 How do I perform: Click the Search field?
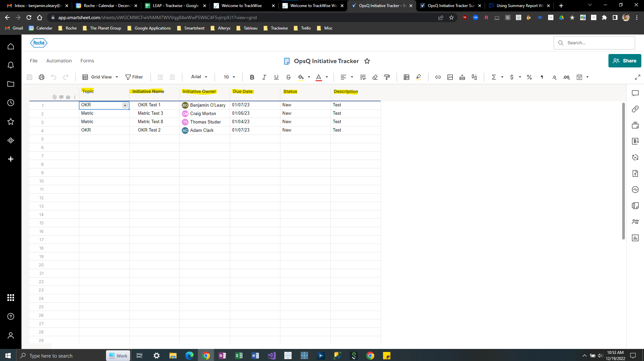[x=594, y=43]
